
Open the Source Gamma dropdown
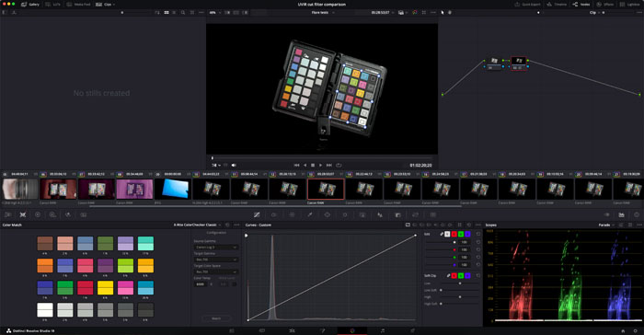(216, 247)
